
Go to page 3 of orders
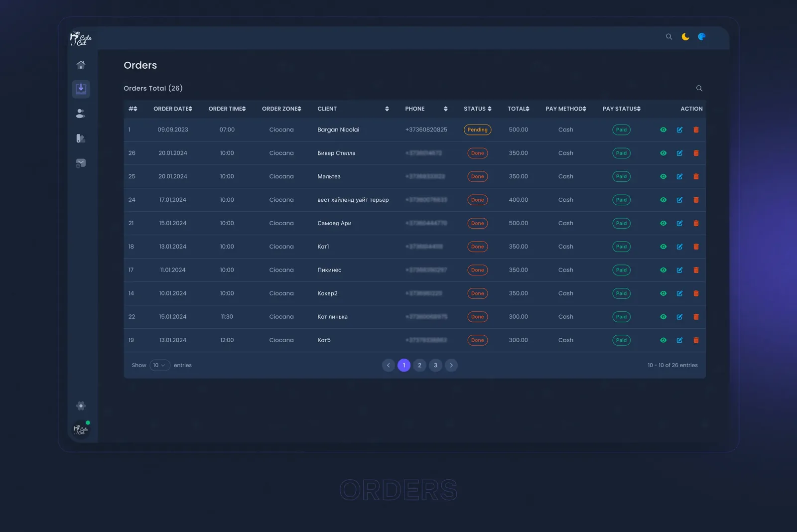435,365
